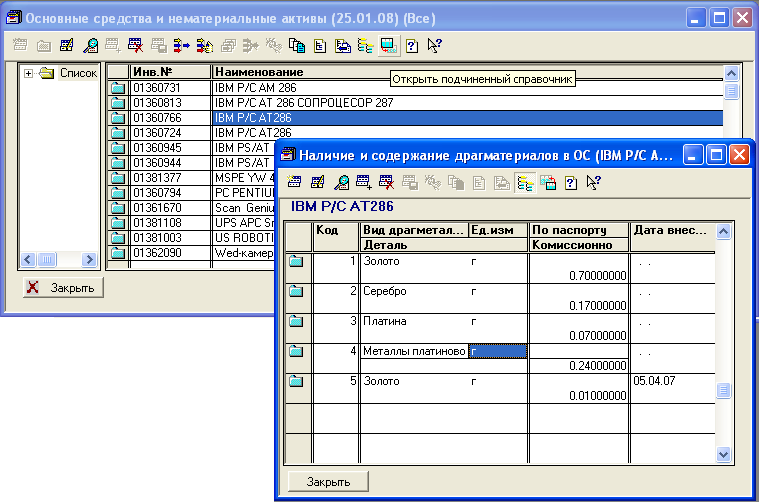
Task: Click the colored arrows icon with house
Action: point(205,46)
